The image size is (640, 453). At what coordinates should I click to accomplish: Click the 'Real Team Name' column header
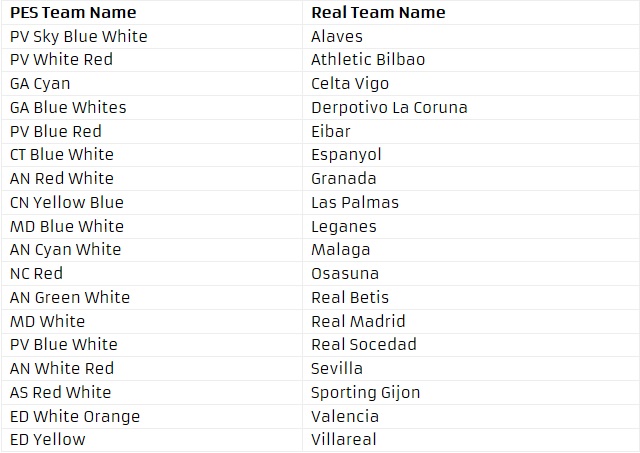coord(378,13)
